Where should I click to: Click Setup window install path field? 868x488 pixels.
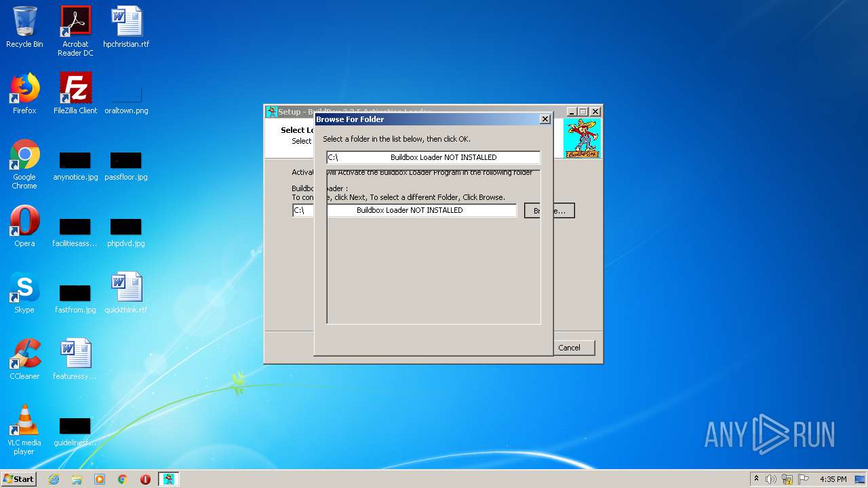pyautogui.click(x=404, y=210)
